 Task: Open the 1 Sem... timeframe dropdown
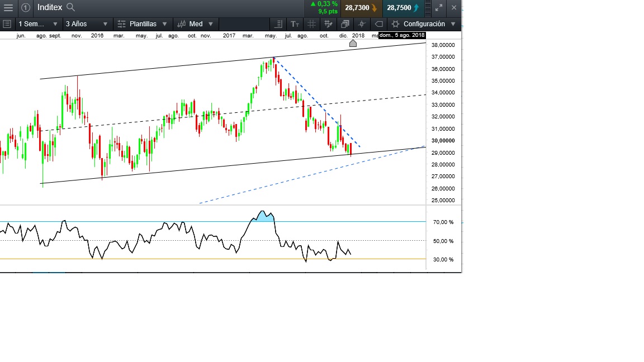point(37,24)
